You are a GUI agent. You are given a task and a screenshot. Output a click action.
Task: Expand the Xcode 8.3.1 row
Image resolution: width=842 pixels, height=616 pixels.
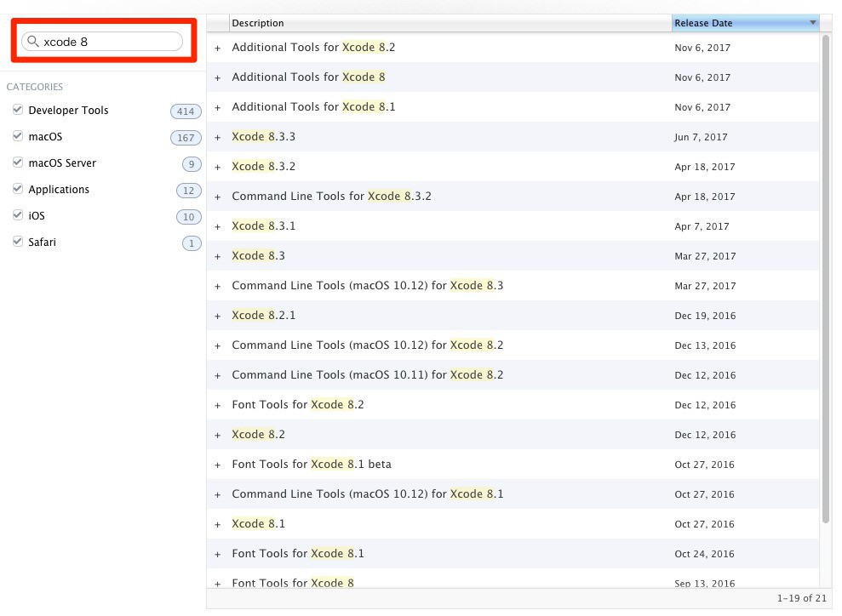(217, 227)
